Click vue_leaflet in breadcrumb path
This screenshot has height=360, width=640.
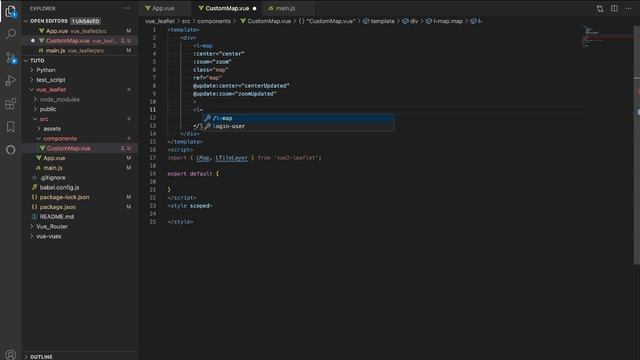tap(160, 21)
